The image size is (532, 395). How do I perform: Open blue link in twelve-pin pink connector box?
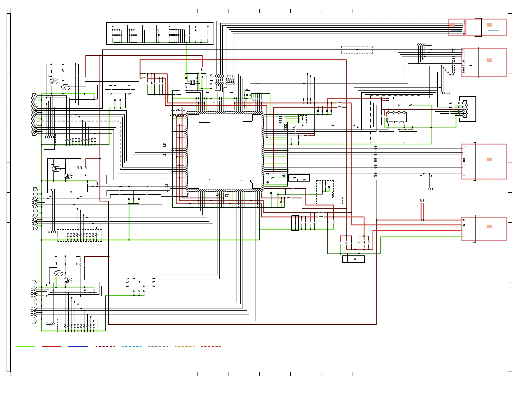[x=493, y=66]
